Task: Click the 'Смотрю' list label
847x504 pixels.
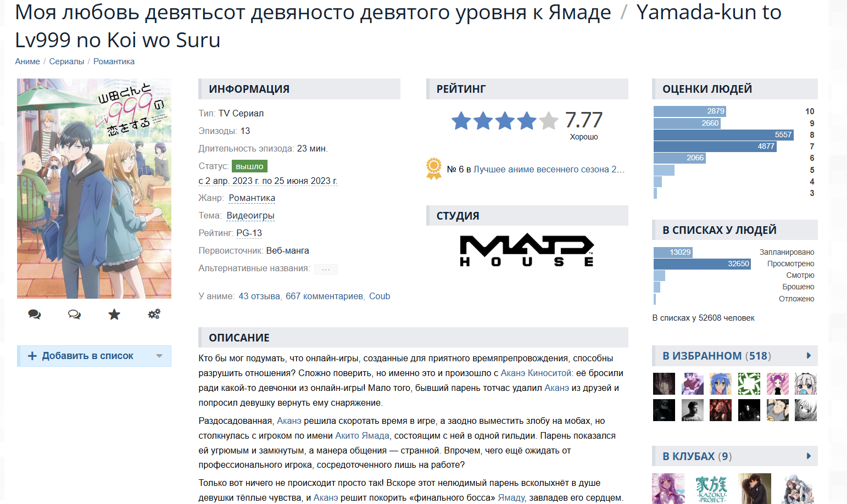Action: click(800, 275)
